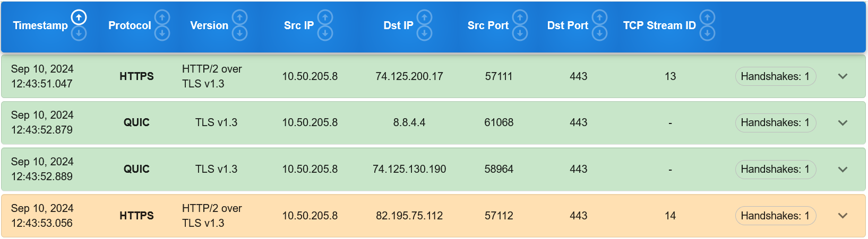Sort Dst Port column descending
This screenshot has width=868, height=239.
[x=599, y=33]
